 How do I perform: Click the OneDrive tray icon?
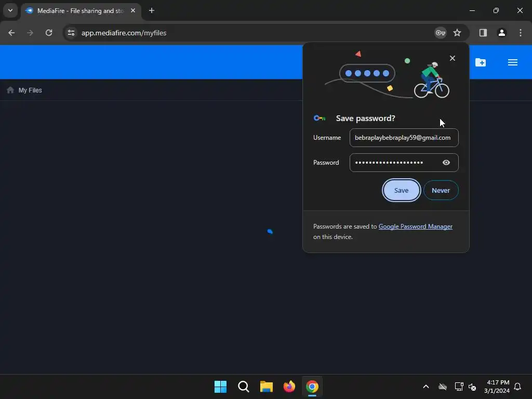443,387
